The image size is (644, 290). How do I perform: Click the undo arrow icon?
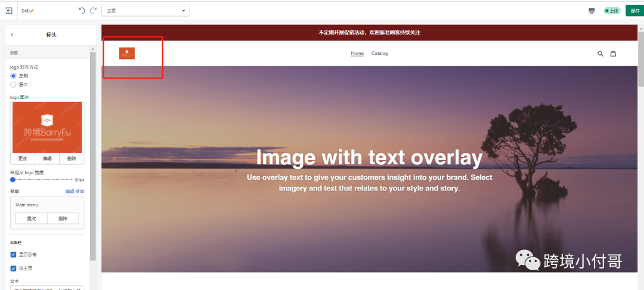(82, 11)
